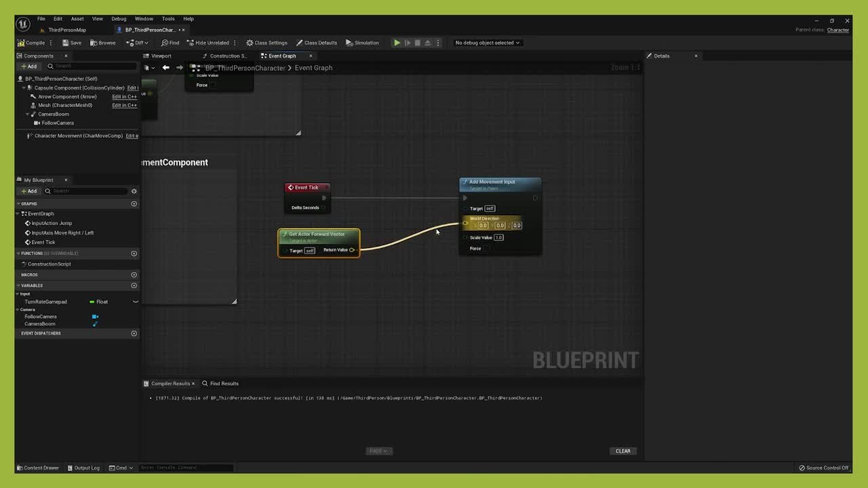Open the Tools menu
The height and width of the screenshot is (488, 868).
[168, 18]
